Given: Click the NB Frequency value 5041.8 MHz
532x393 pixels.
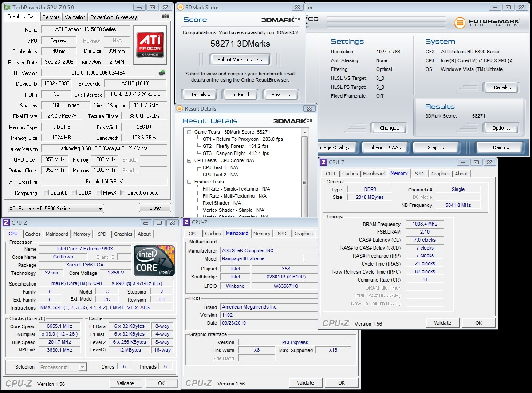Looking at the screenshot, I should (x=458, y=205).
